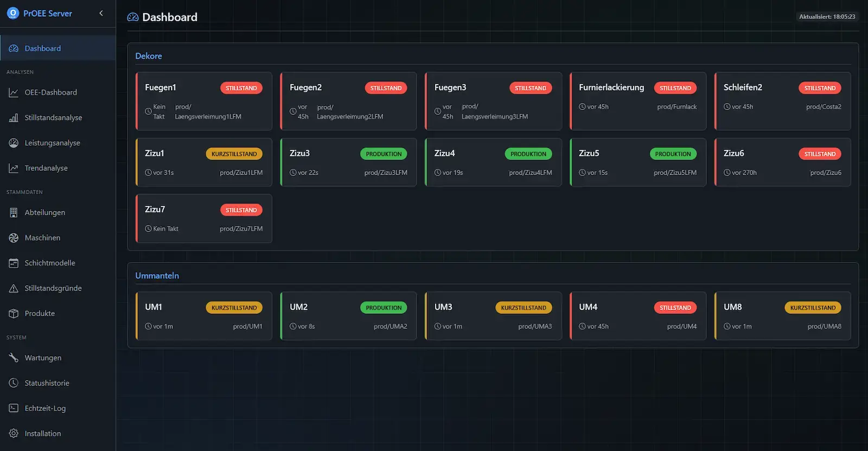This screenshot has width=868, height=451.
Task: Click the Dashboard gauge icon in sidebar
Action: pyautogui.click(x=14, y=48)
